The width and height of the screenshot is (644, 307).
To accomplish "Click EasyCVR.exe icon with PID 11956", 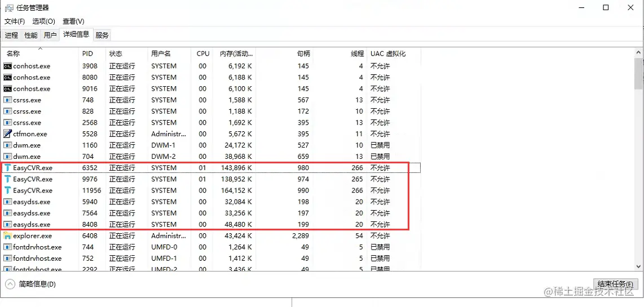I will 7,190.
